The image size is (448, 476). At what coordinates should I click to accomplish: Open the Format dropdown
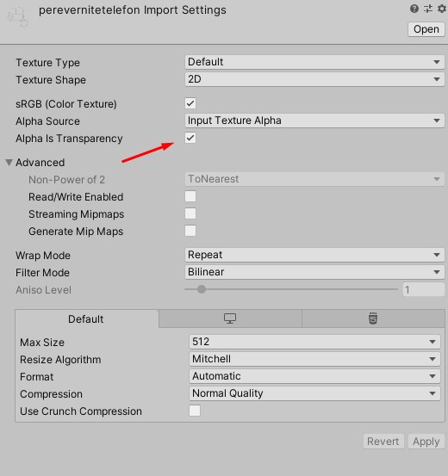[x=314, y=376]
